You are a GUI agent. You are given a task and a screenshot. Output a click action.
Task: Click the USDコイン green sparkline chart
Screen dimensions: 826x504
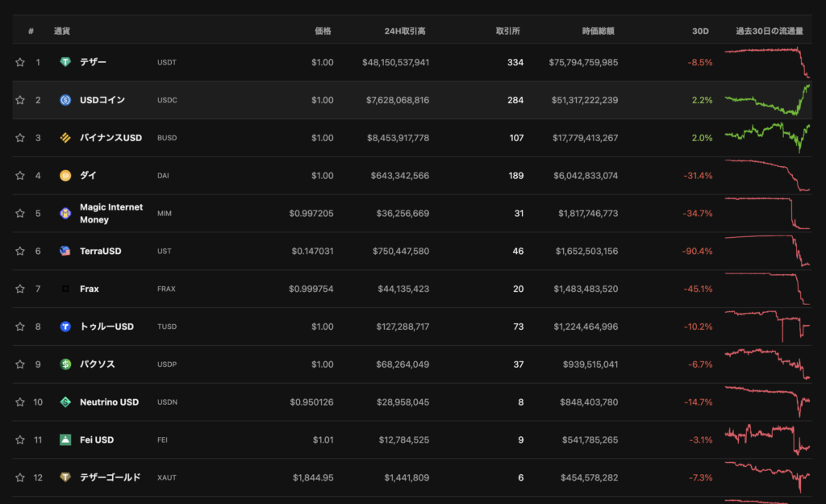[x=768, y=100]
